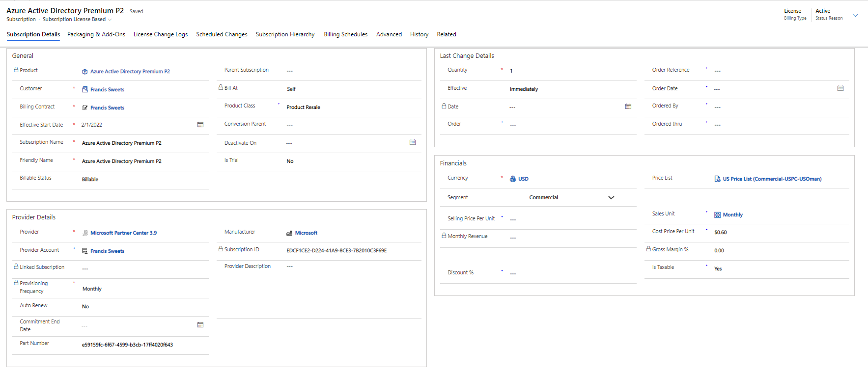
Task: Toggle the Is Trial value No
Action: [290, 161]
